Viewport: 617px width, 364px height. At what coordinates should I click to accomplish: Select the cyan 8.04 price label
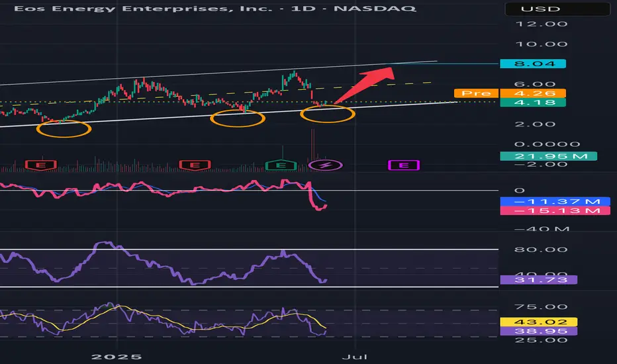(533, 64)
